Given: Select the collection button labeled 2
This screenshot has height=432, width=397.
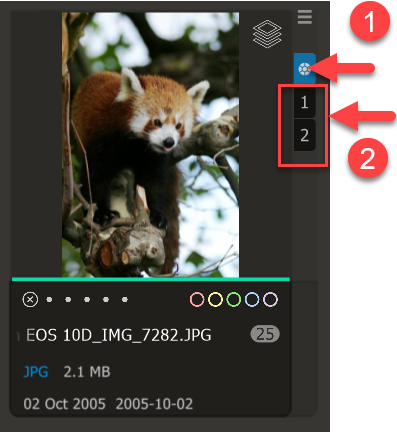Looking at the screenshot, I should [305, 135].
